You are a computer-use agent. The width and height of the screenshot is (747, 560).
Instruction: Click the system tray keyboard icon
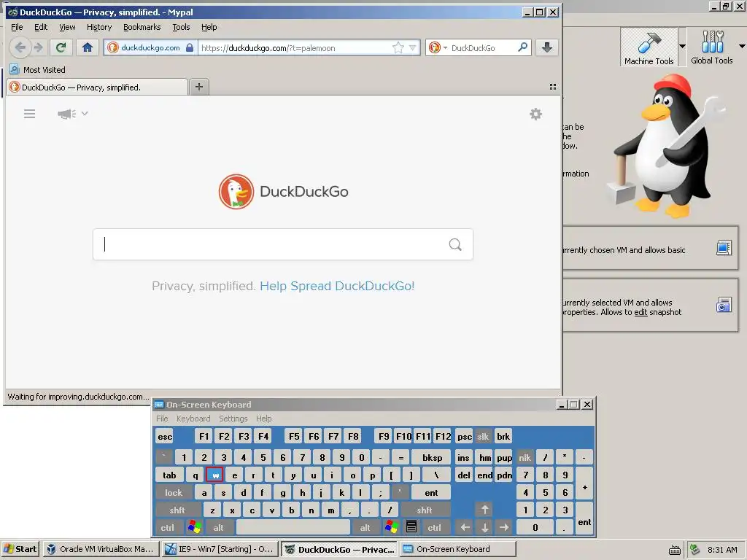pyautogui.click(x=674, y=550)
